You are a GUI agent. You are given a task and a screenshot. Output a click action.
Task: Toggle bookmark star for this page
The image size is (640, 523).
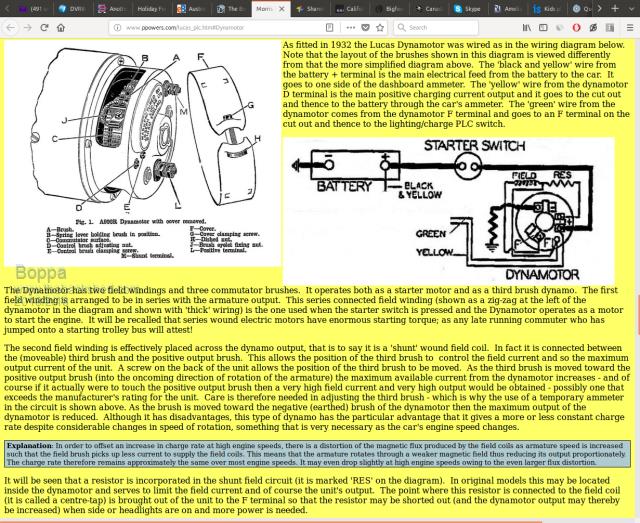tap(380, 28)
